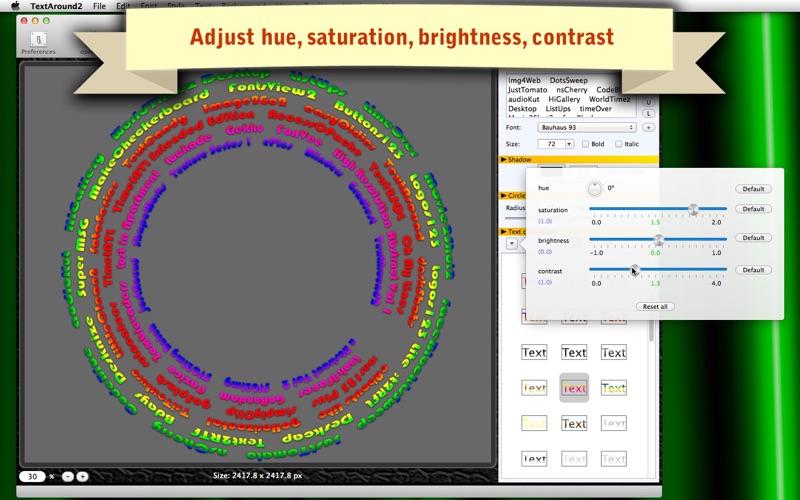
Task: Open the File menu
Action: click(x=99, y=6)
